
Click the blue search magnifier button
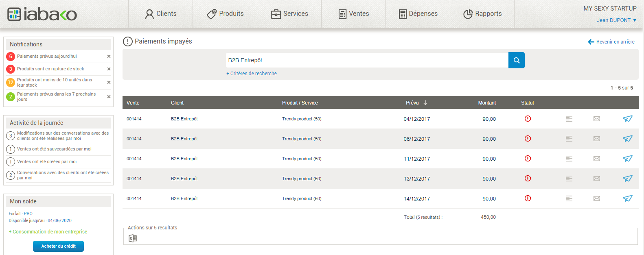pos(516,60)
